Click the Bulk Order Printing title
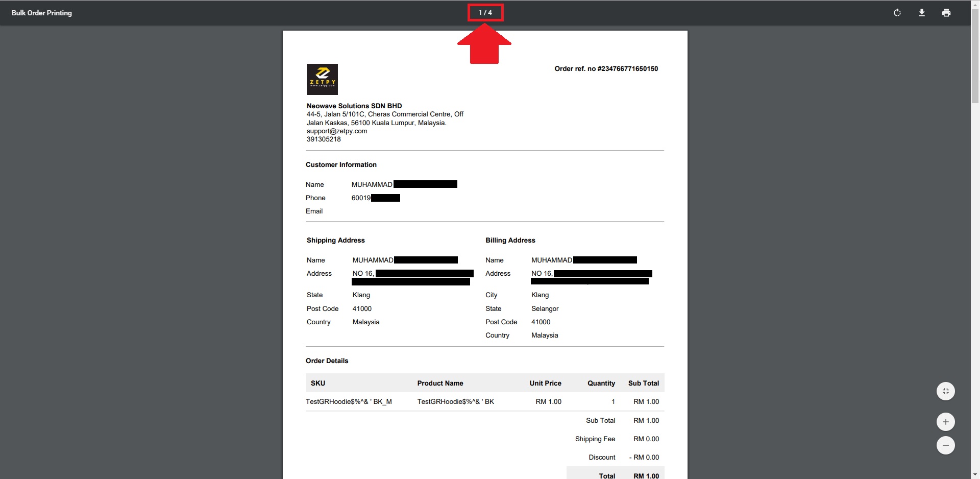 click(x=42, y=13)
